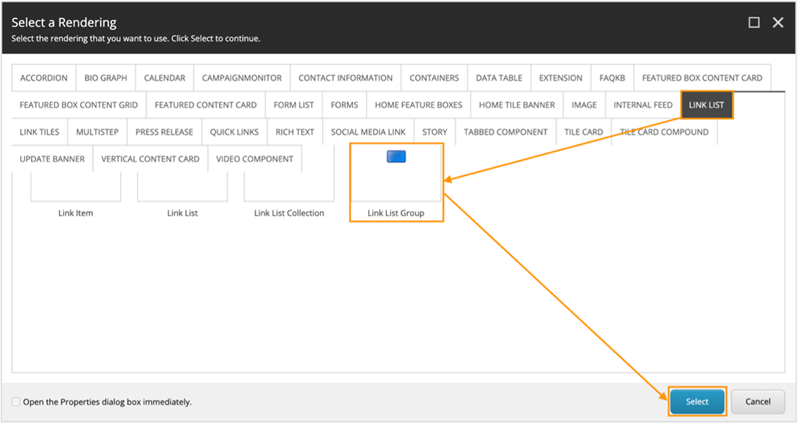Maximize the Select a Rendering dialog
The width and height of the screenshot is (800, 424).
point(753,21)
